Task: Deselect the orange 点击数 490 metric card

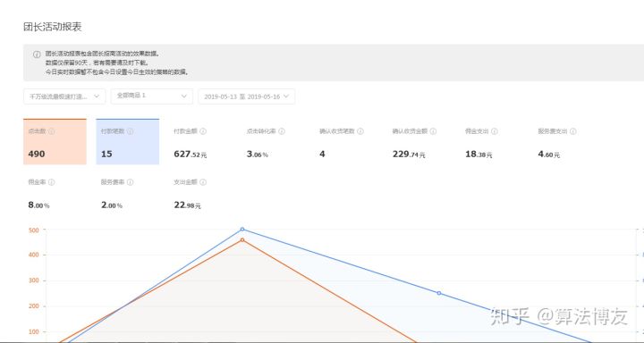Action: click(55, 141)
